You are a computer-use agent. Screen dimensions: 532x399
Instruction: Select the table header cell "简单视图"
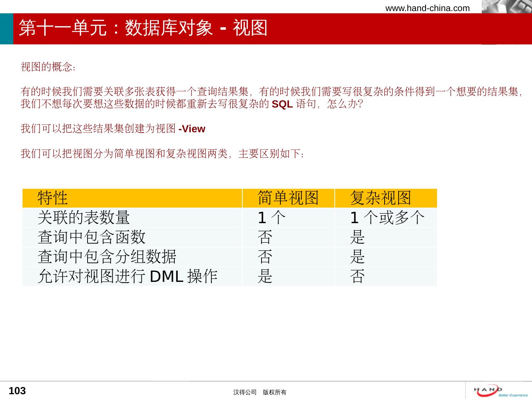click(x=289, y=198)
